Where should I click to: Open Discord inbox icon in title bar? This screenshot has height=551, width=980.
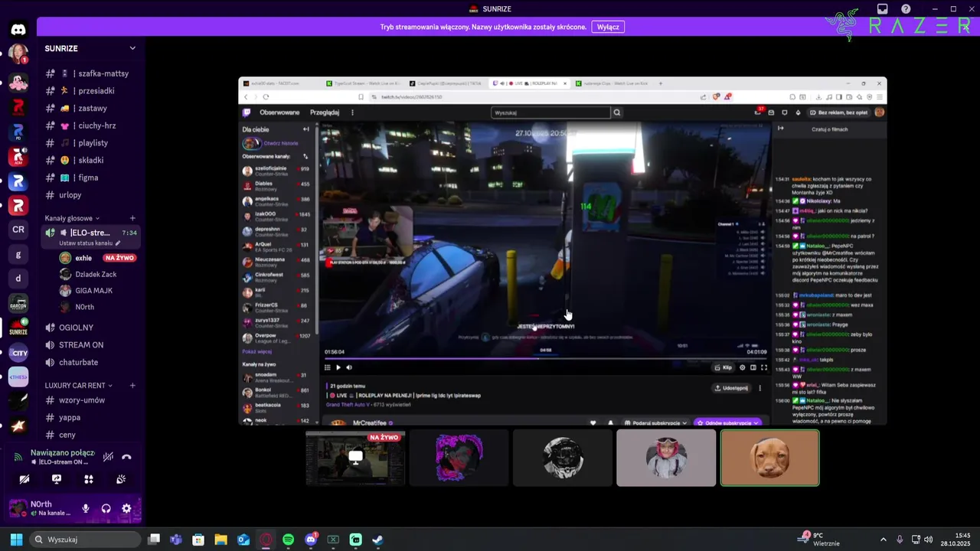883,9
